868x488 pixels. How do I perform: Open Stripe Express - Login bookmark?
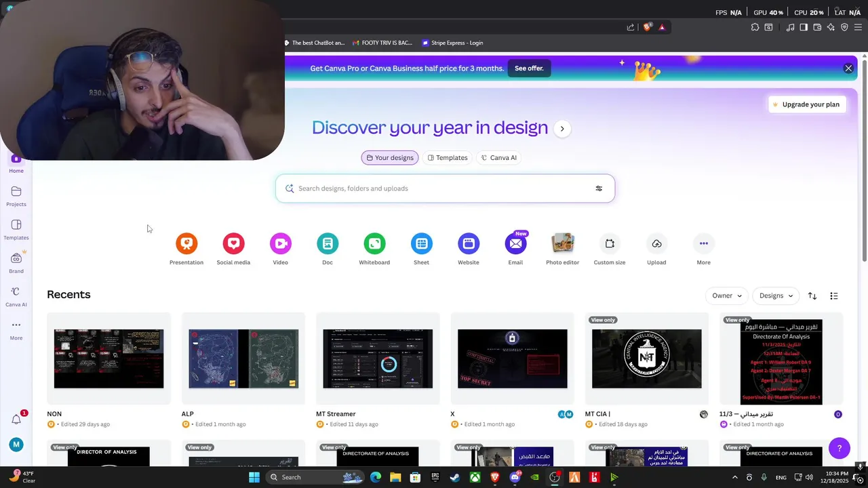coord(452,43)
